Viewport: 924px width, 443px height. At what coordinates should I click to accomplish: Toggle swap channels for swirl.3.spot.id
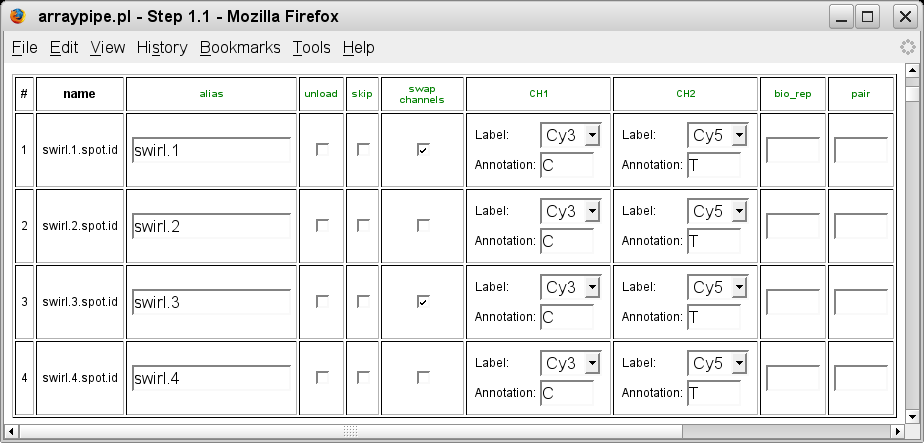pos(423,302)
